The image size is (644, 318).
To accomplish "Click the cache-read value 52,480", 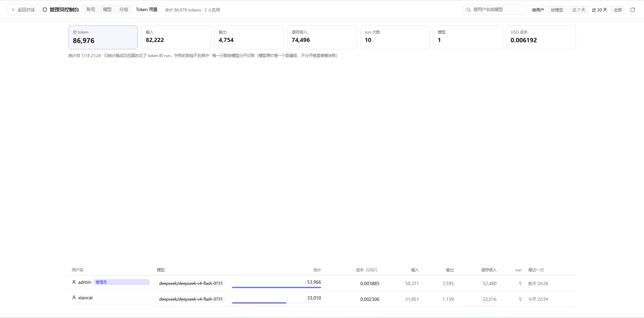I will coord(490,283).
